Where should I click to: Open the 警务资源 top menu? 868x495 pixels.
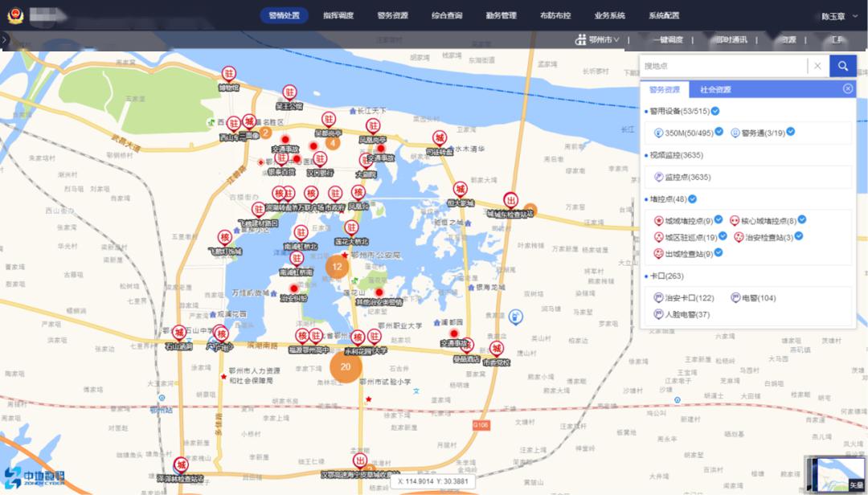392,15
